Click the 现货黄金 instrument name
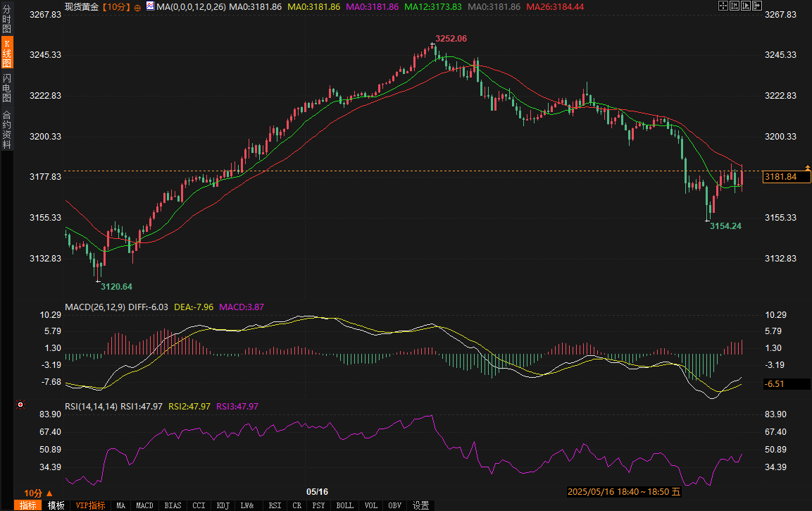 click(x=82, y=7)
